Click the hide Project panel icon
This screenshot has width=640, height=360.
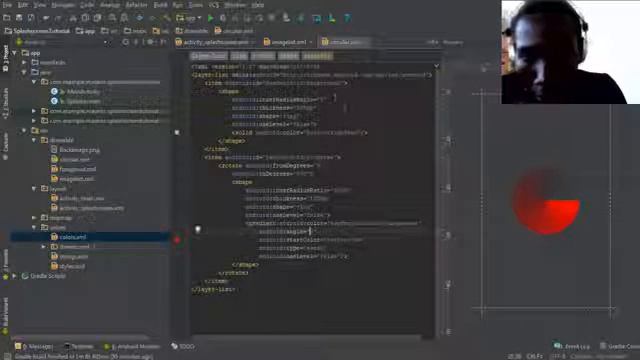coord(163,42)
